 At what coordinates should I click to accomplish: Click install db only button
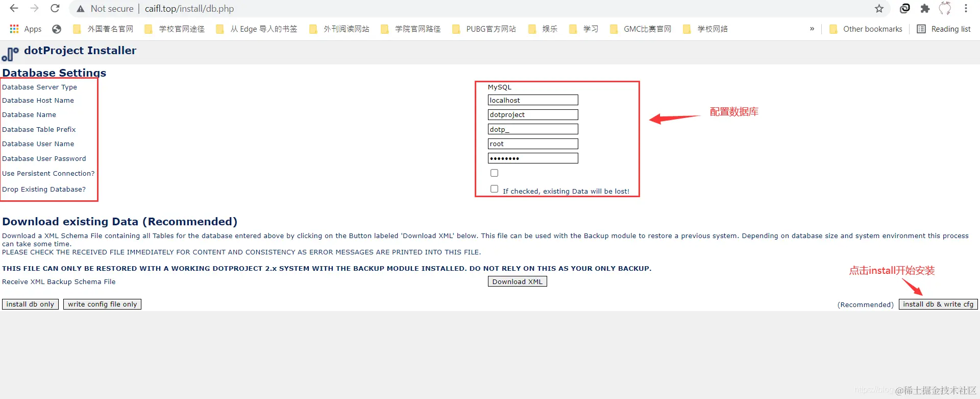pyautogui.click(x=30, y=304)
